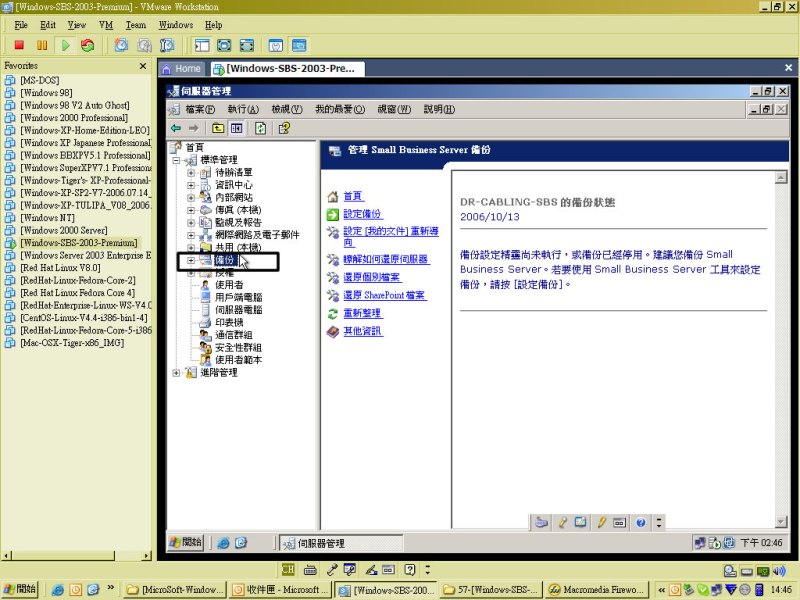Click the green Back arrow in Server Management
The image size is (800, 600).
tap(176, 128)
